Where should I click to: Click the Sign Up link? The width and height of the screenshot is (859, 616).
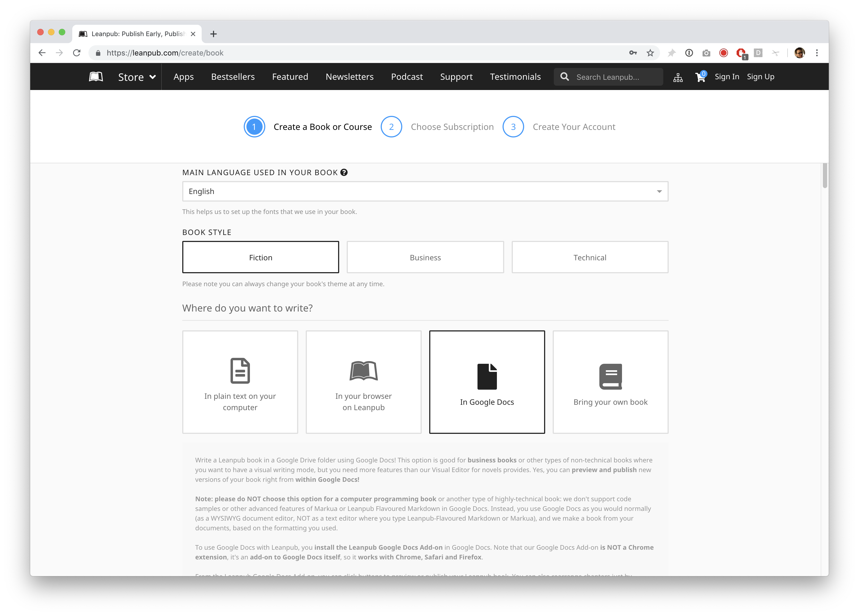tap(760, 77)
